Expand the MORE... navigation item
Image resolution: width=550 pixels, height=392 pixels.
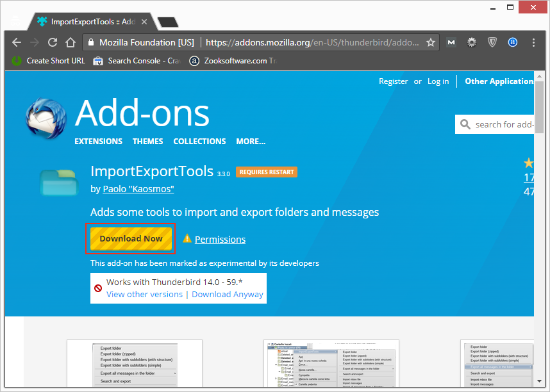pyautogui.click(x=251, y=142)
